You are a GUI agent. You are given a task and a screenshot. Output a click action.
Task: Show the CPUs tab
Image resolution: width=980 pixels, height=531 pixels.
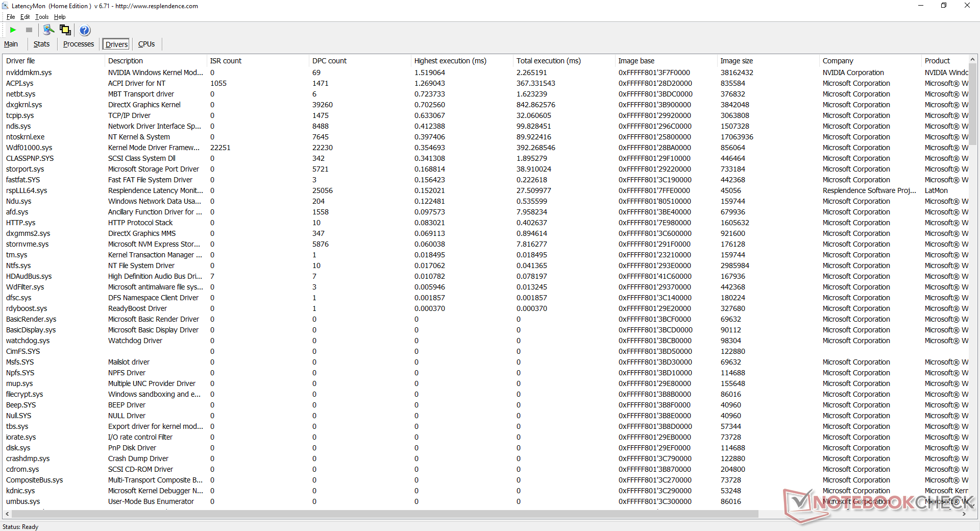(x=146, y=44)
